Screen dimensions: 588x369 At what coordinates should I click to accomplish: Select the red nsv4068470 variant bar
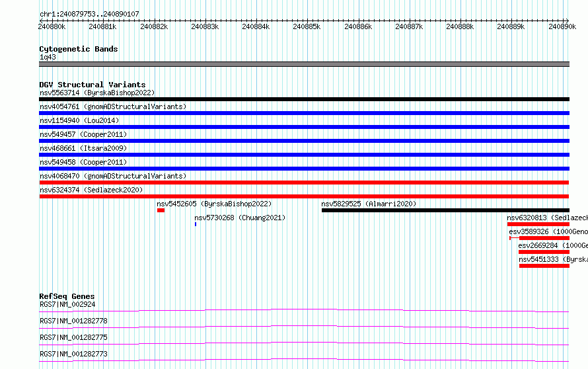tap(304, 183)
